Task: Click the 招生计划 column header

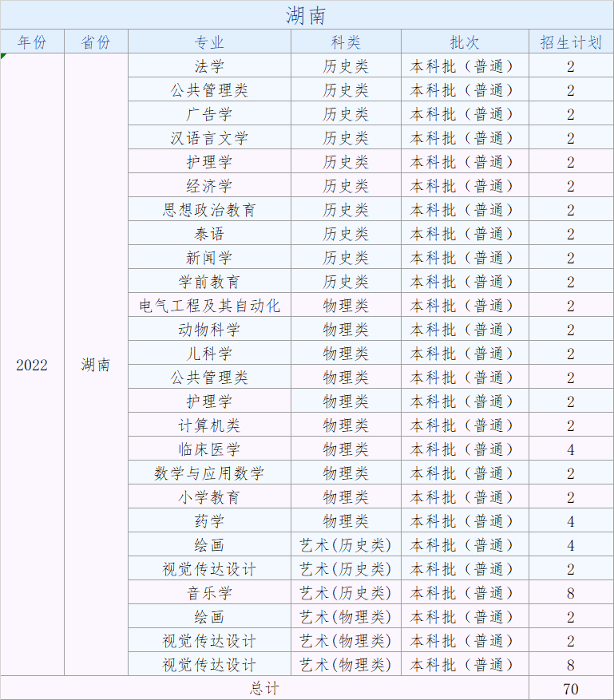Action: [x=571, y=42]
